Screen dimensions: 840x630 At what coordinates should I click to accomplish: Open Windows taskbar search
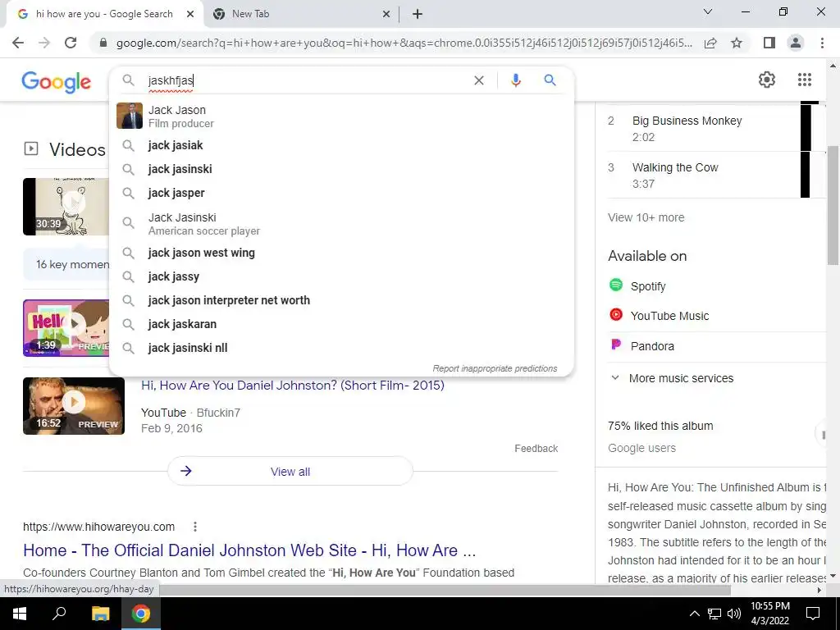pyautogui.click(x=59, y=614)
